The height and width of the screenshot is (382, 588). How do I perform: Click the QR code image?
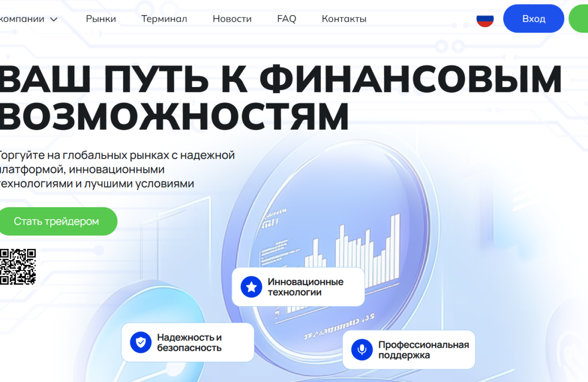pyautogui.click(x=18, y=266)
